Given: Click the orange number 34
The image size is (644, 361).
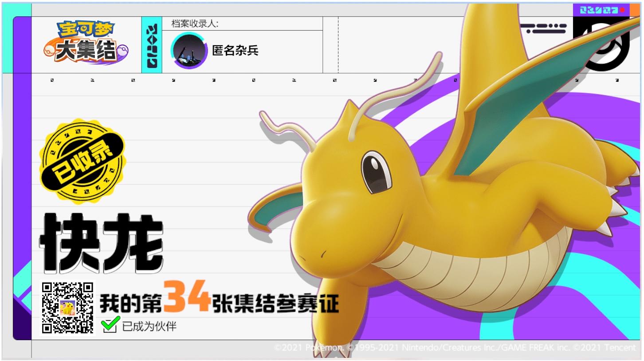Looking at the screenshot, I should click(186, 296).
